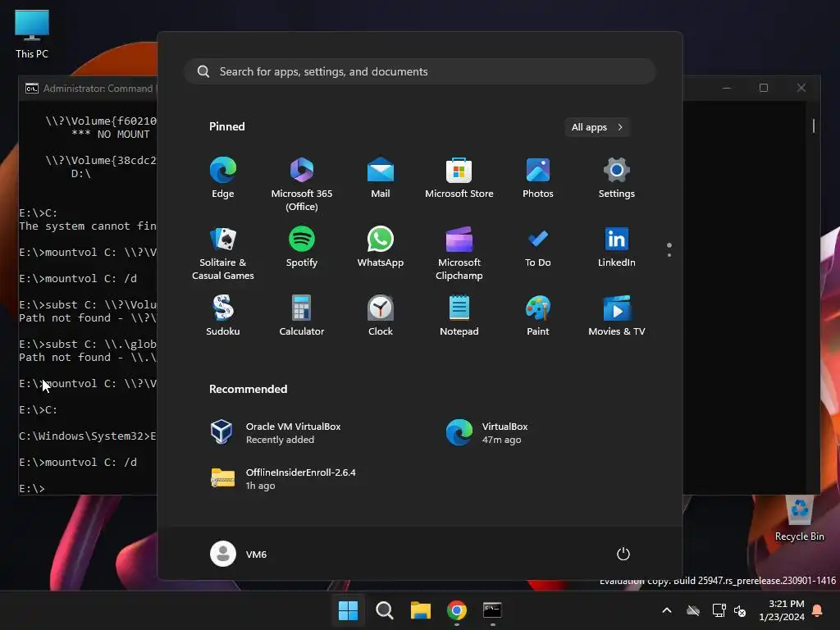This screenshot has height=630, width=840.
Task: Launch Microsoft Clipchamp
Action: click(x=459, y=253)
